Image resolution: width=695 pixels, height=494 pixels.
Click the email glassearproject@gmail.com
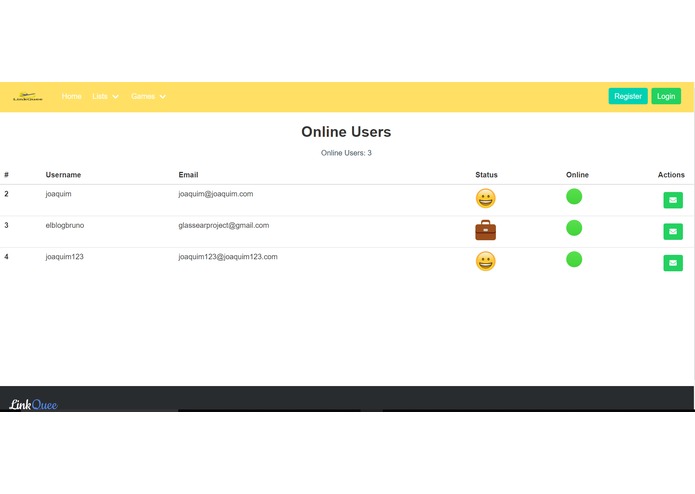pyautogui.click(x=223, y=225)
